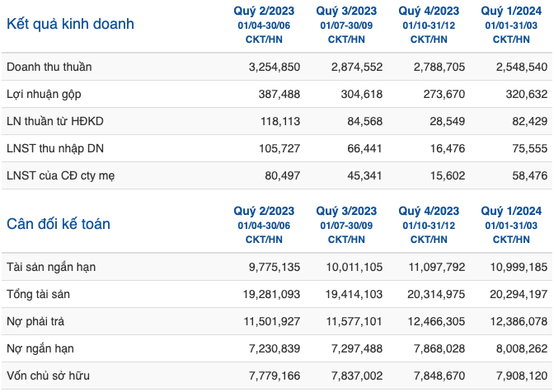This screenshot has width=554, height=392.
Task: Click the LN thuần từ HĐKD row label
Action: coord(55,121)
